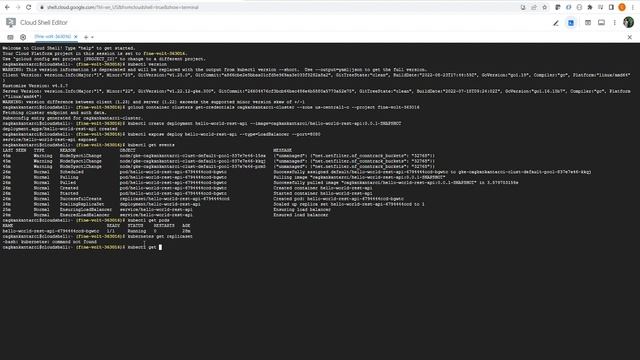This screenshot has height=360, width=640.
Task: Select the fine-volt-363016 terminal tab
Action: point(53,37)
